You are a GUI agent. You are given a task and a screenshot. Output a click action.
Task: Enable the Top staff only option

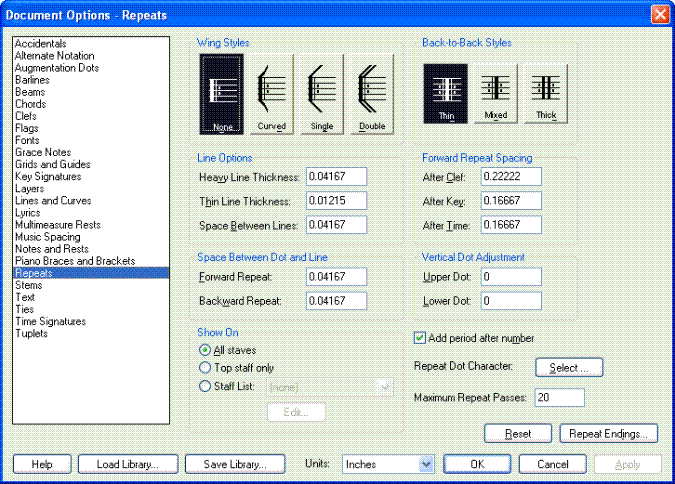tap(205, 367)
